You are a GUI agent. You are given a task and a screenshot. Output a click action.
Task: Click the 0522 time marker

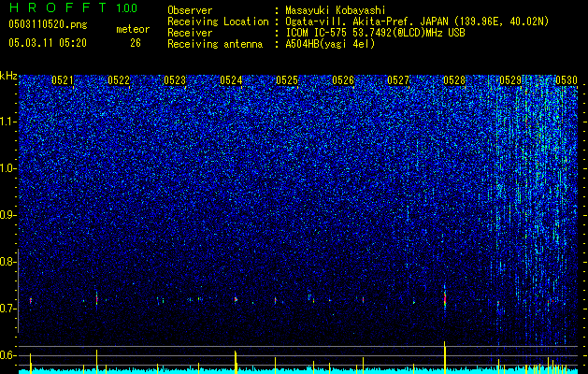[119, 80]
